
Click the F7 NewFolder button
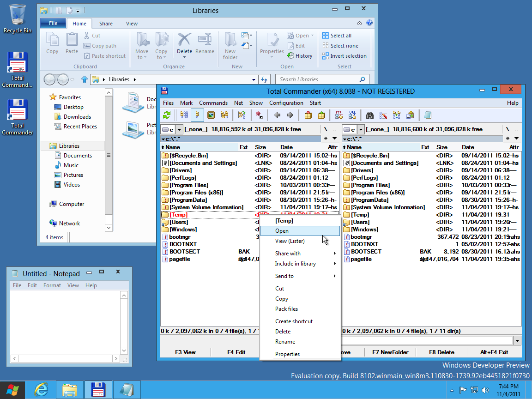[390, 352]
